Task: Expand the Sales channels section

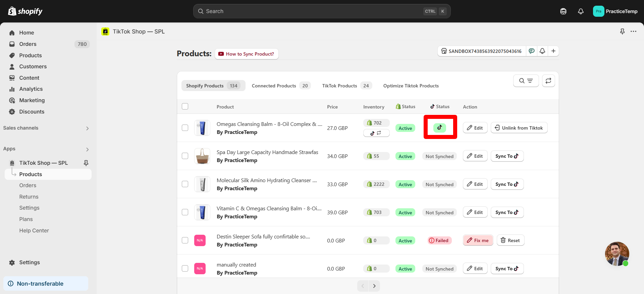Action: pyautogui.click(x=87, y=128)
